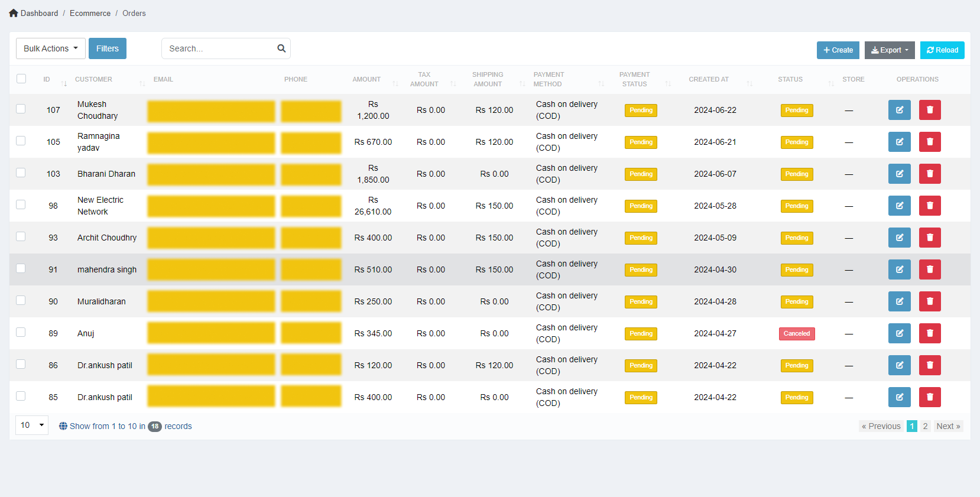Change page size dropdown showing 10

(x=32, y=425)
